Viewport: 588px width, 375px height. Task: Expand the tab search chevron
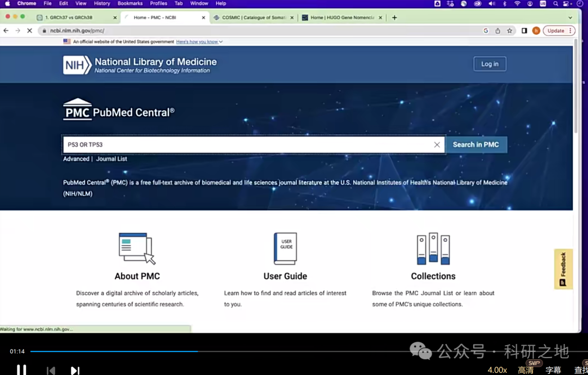click(x=570, y=17)
